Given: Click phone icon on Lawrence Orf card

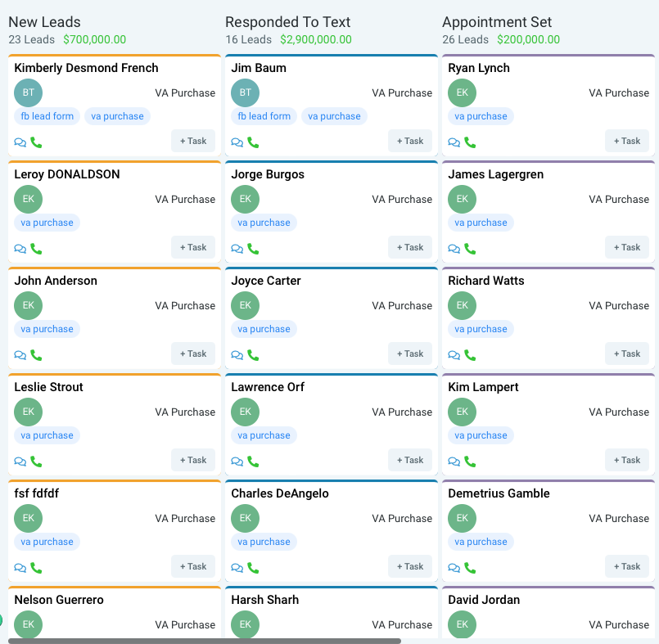Looking at the screenshot, I should 253,462.
